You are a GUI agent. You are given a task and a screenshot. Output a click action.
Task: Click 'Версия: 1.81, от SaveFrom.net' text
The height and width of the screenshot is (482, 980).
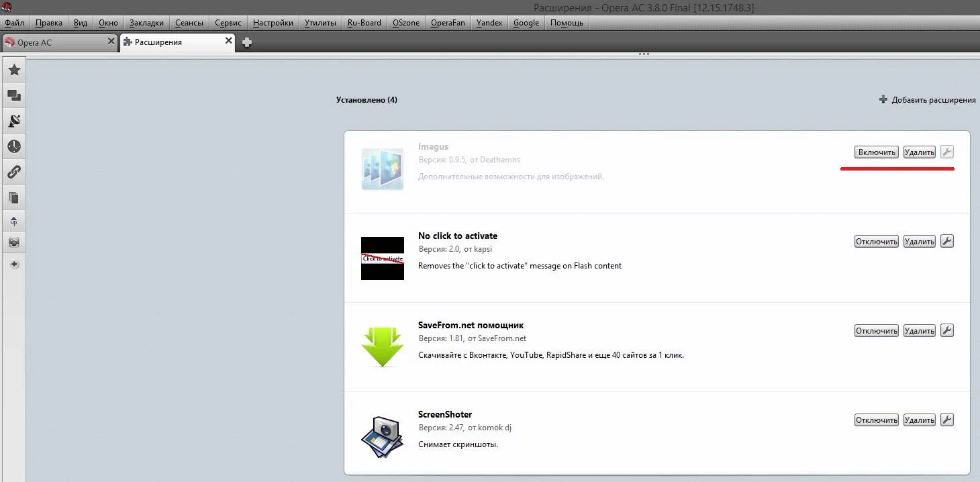pyautogui.click(x=473, y=338)
